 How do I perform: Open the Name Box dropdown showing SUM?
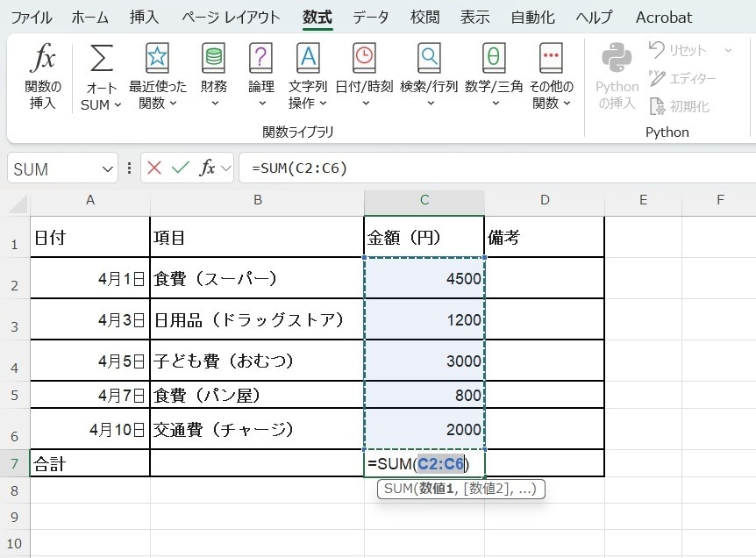coord(109,168)
